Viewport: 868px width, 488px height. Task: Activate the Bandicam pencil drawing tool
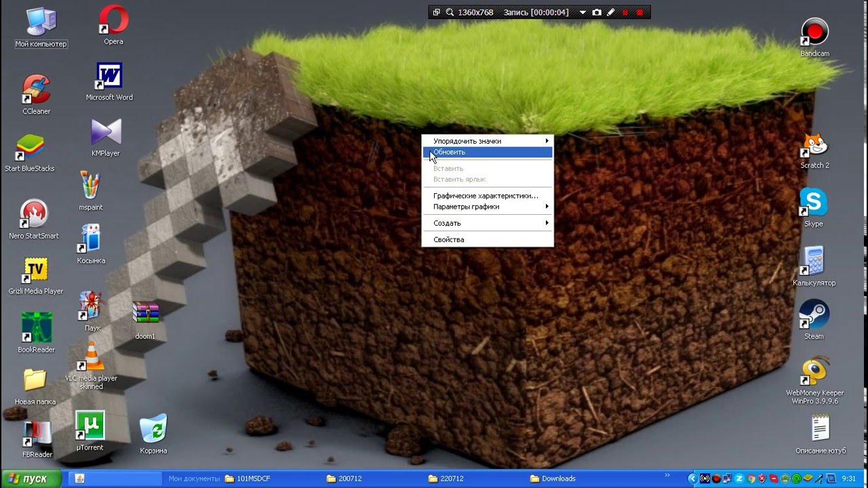(610, 12)
